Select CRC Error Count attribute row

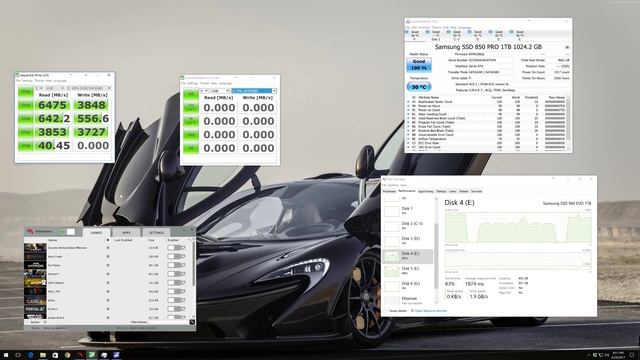[486, 147]
